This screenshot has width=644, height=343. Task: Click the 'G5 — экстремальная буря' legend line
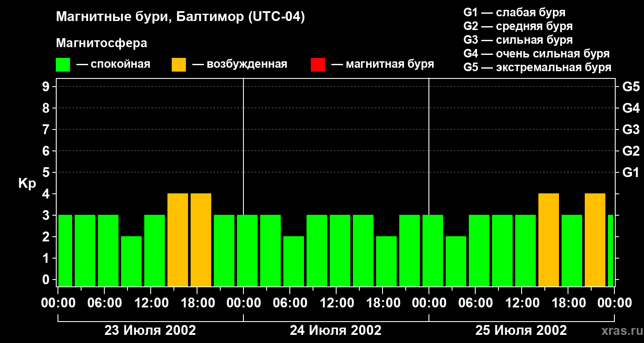point(537,67)
